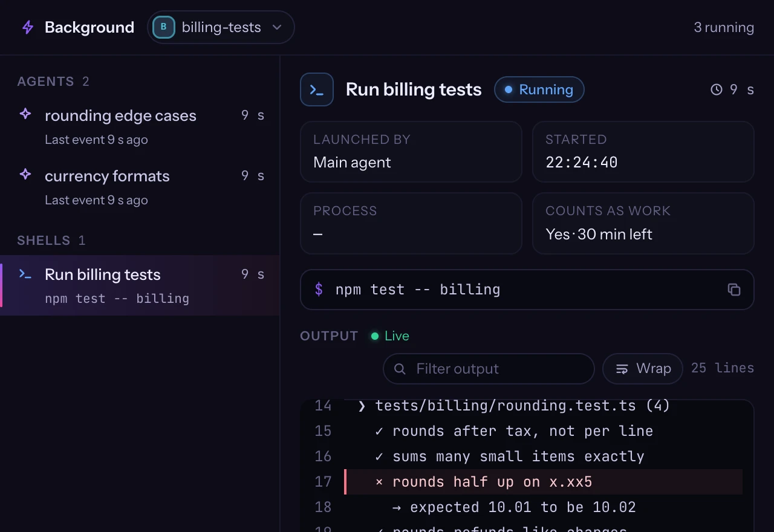Collapse tests/billing/rounding.test.ts group chevron

(362, 406)
